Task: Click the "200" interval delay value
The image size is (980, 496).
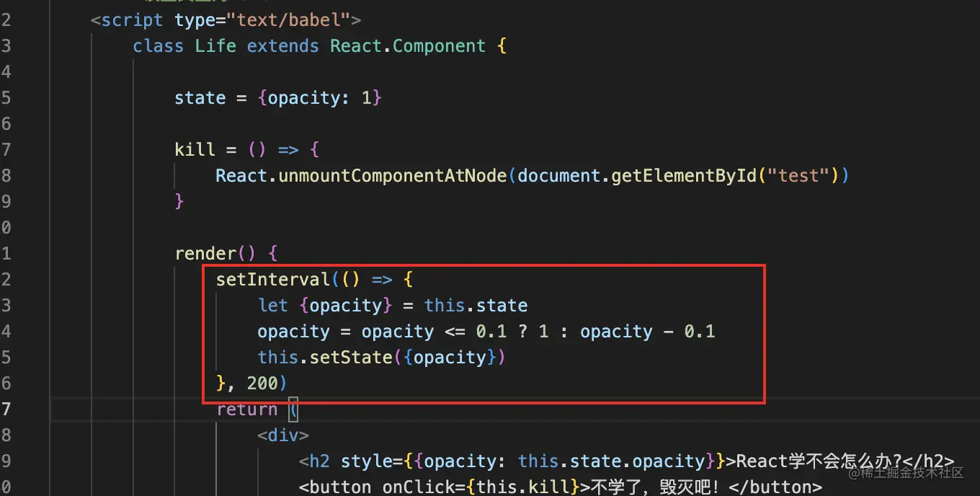Action: click(262, 383)
